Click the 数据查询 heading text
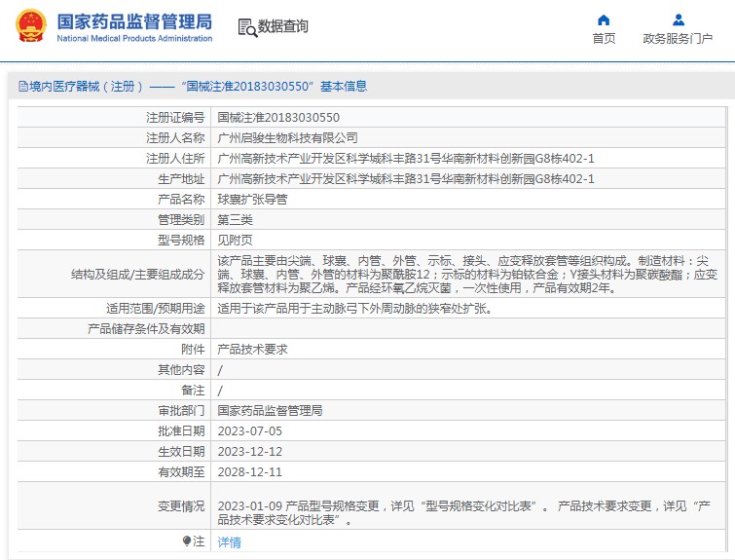This screenshot has height=560, width=735. (x=282, y=26)
